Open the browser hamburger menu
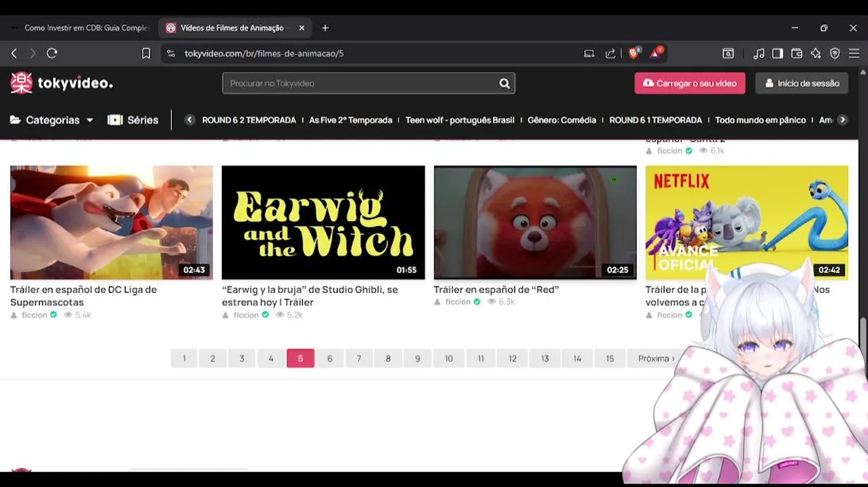 [854, 53]
